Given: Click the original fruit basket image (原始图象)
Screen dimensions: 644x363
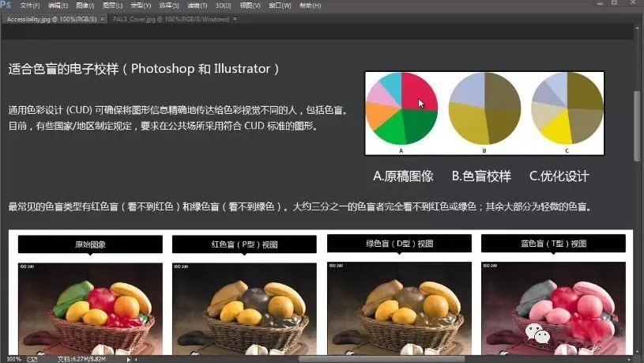Looking at the screenshot, I should (90, 308).
